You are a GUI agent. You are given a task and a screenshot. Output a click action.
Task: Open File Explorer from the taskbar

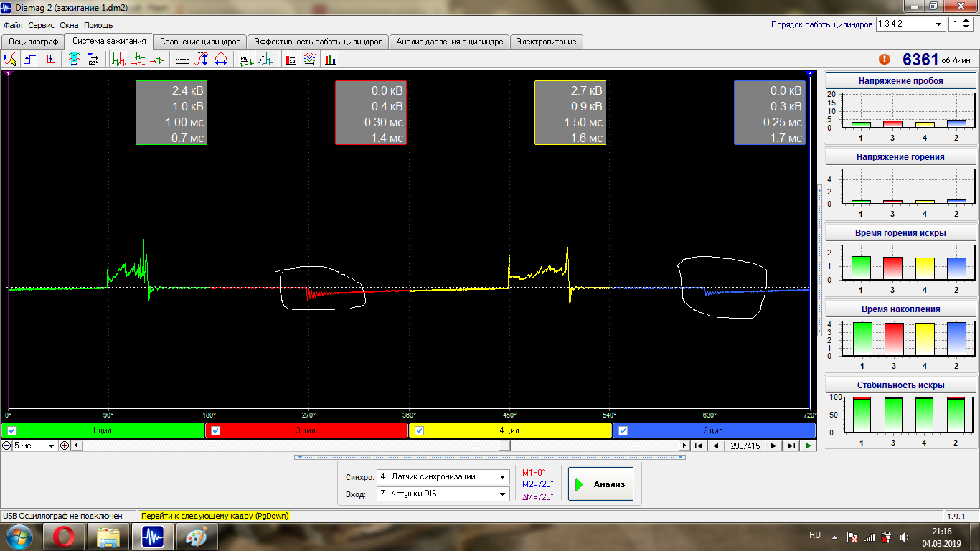[x=108, y=537]
